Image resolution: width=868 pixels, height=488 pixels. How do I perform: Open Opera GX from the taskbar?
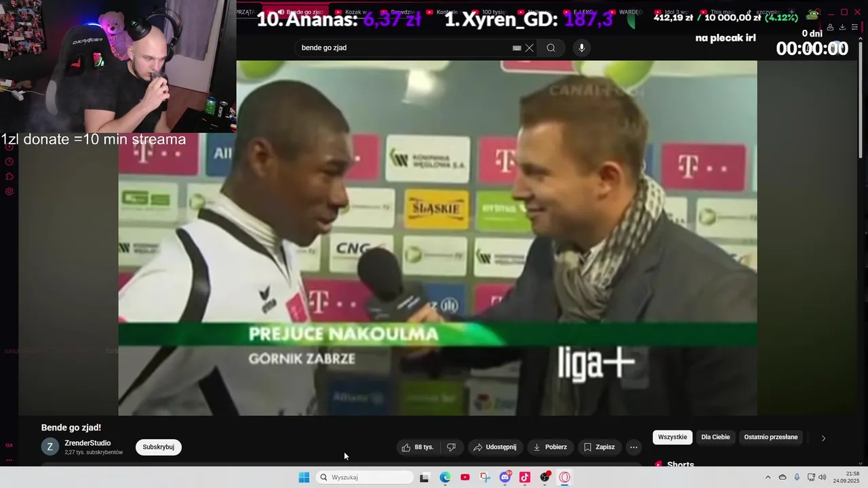(x=565, y=477)
